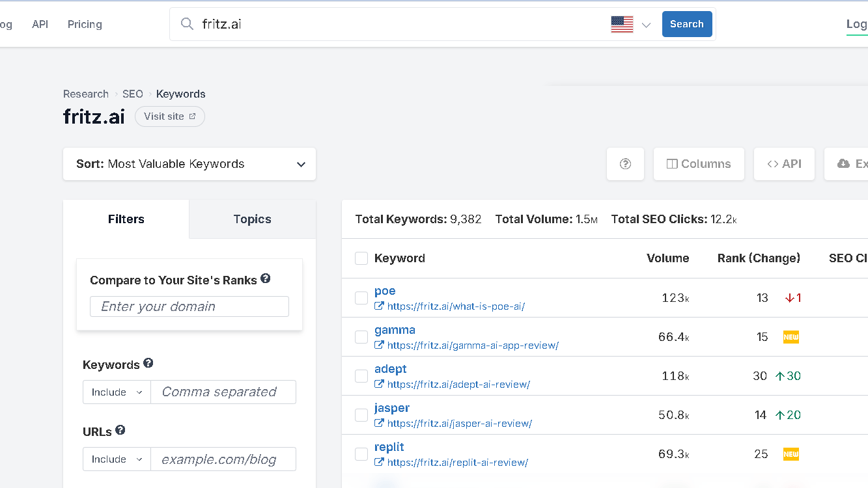
Task: Open the gamma keyword link
Action: (395, 330)
